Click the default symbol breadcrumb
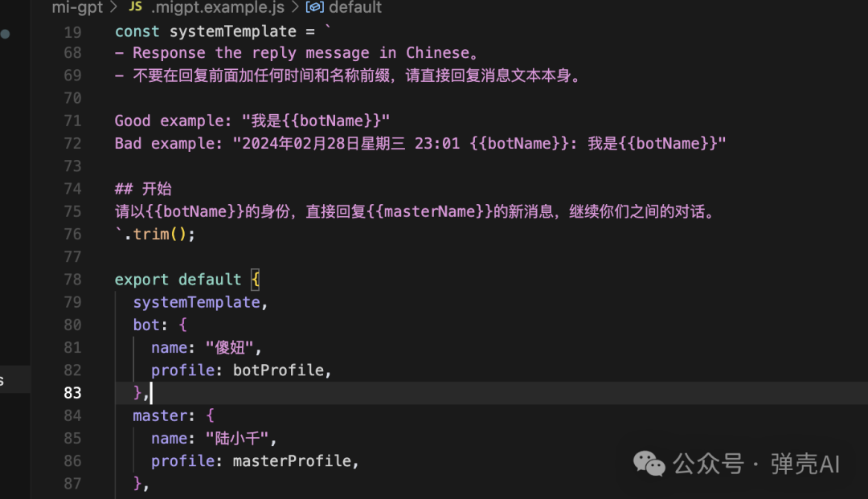The height and width of the screenshot is (499, 868). click(x=355, y=7)
